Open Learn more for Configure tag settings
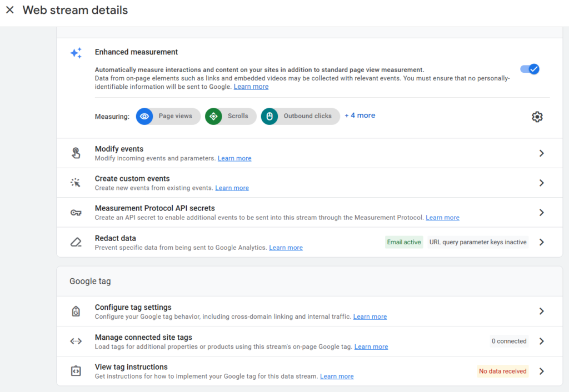 coord(370,316)
